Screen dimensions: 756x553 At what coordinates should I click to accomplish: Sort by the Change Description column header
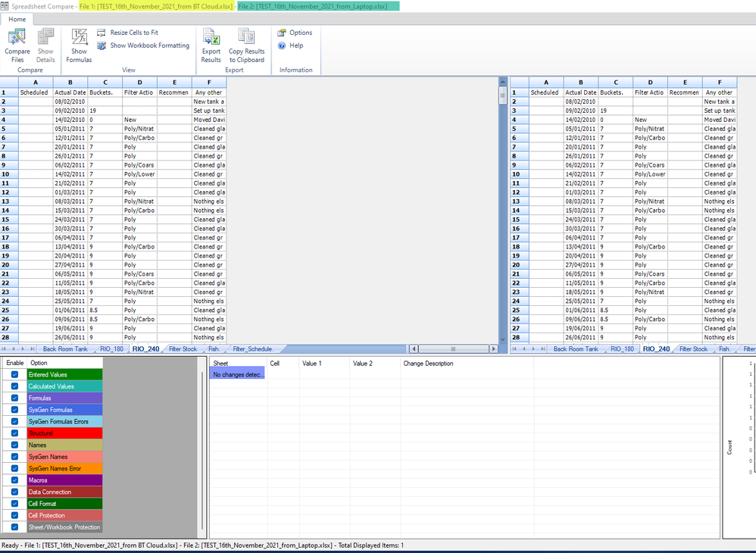tap(428, 364)
